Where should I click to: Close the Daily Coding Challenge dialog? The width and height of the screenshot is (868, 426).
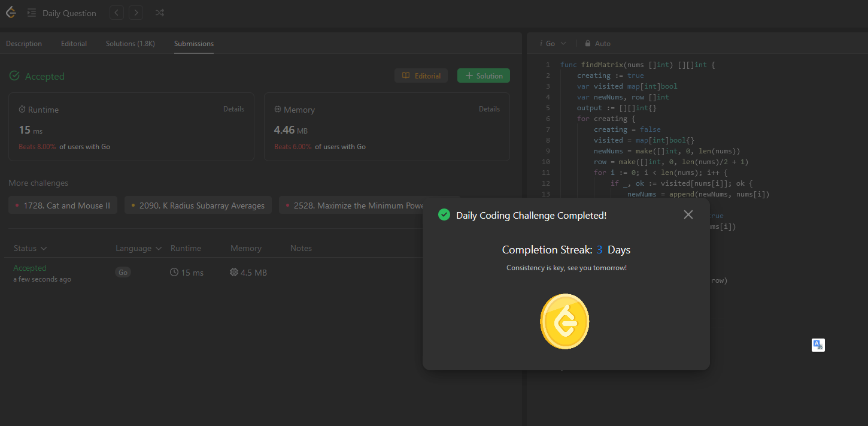pos(688,214)
